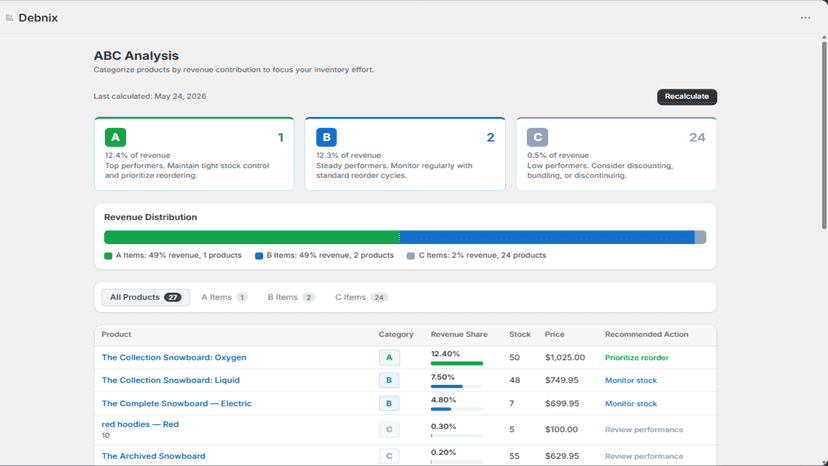Click Review performance in red hoodies row

pos(644,430)
